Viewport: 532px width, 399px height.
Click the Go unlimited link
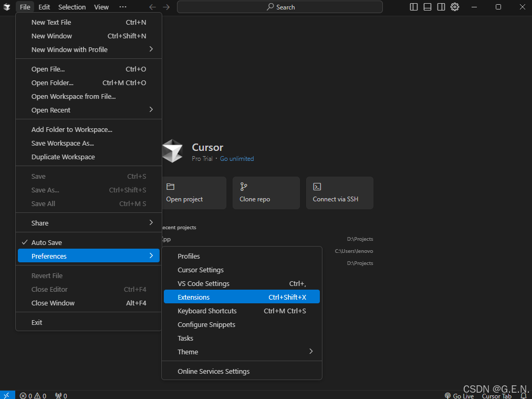coord(237,159)
